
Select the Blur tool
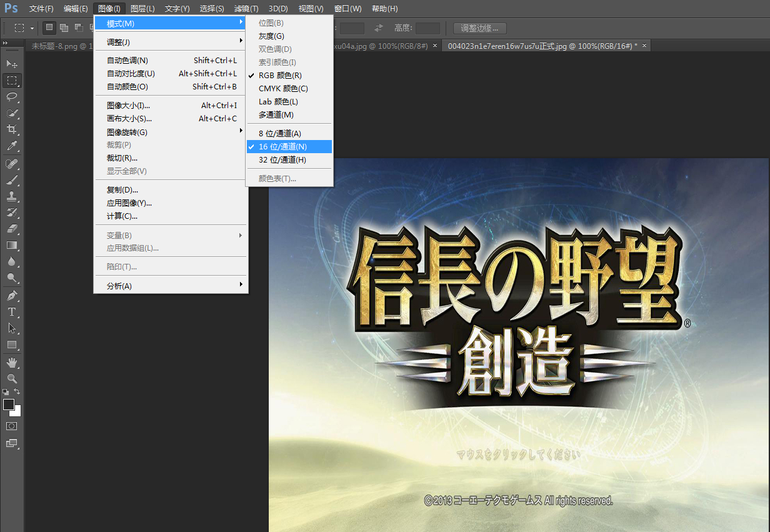click(x=12, y=261)
